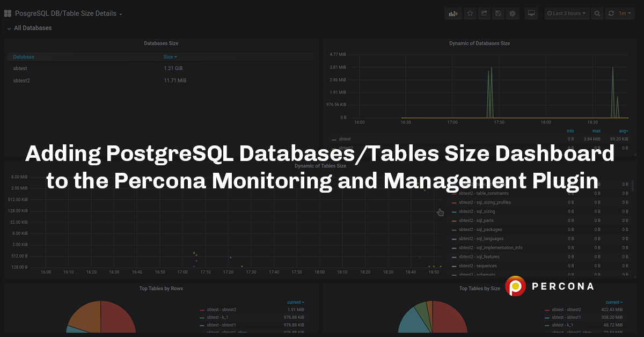Open the Dynamic of Tables Size panel menu
The width and height of the screenshot is (644, 337).
[x=320, y=166]
